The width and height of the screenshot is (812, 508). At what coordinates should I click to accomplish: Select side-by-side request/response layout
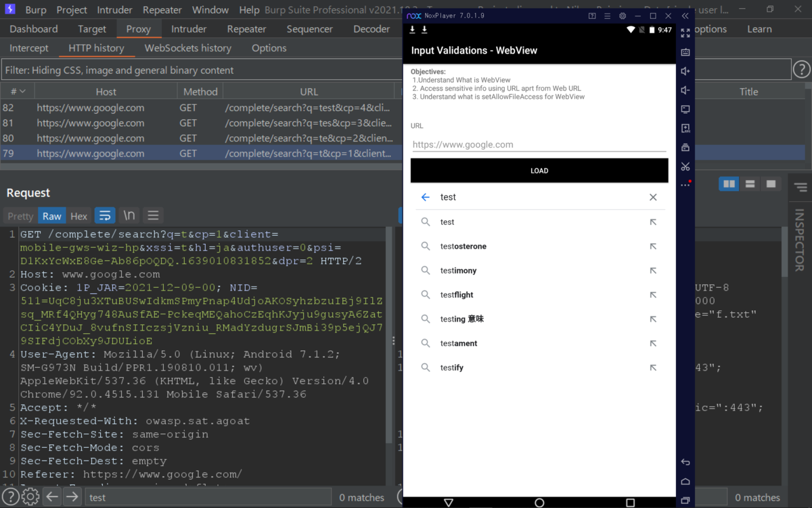[729, 184]
